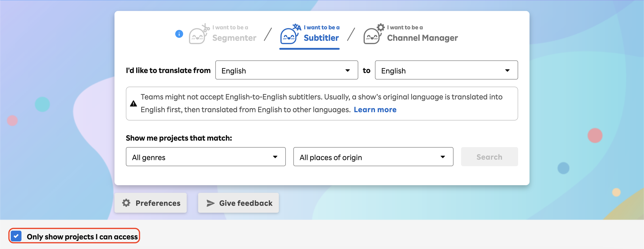Open the Learn more link
644x249 pixels.
click(375, 110)
